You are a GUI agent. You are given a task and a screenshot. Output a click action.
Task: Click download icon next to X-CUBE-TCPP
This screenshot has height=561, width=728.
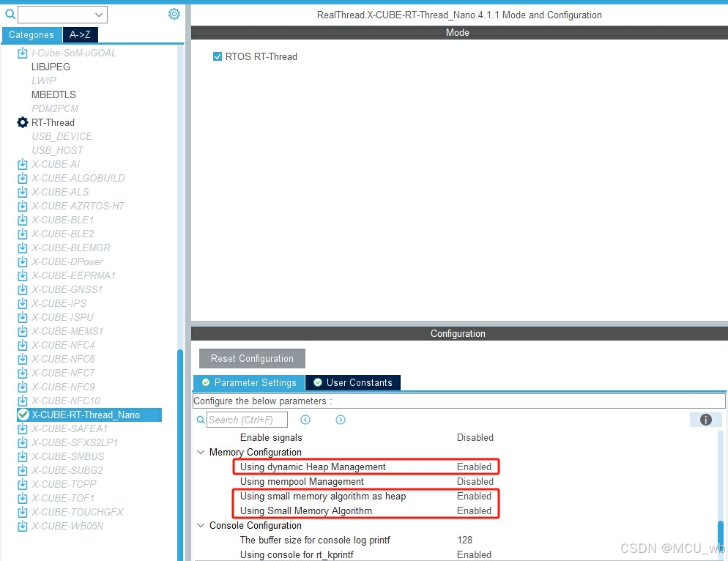pos(22,484)
